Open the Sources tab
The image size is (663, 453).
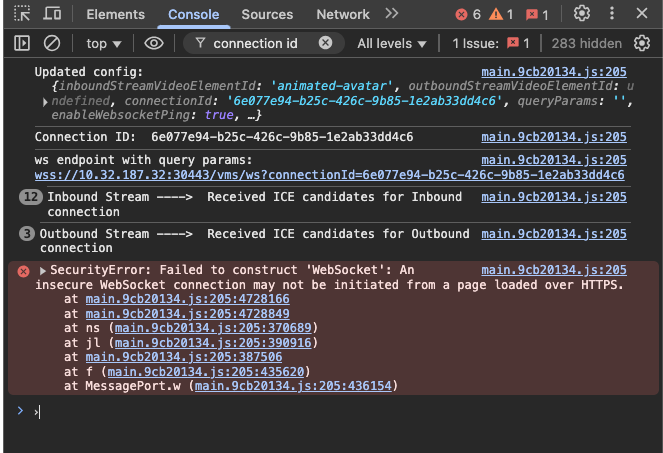click(x=267, y=14)
